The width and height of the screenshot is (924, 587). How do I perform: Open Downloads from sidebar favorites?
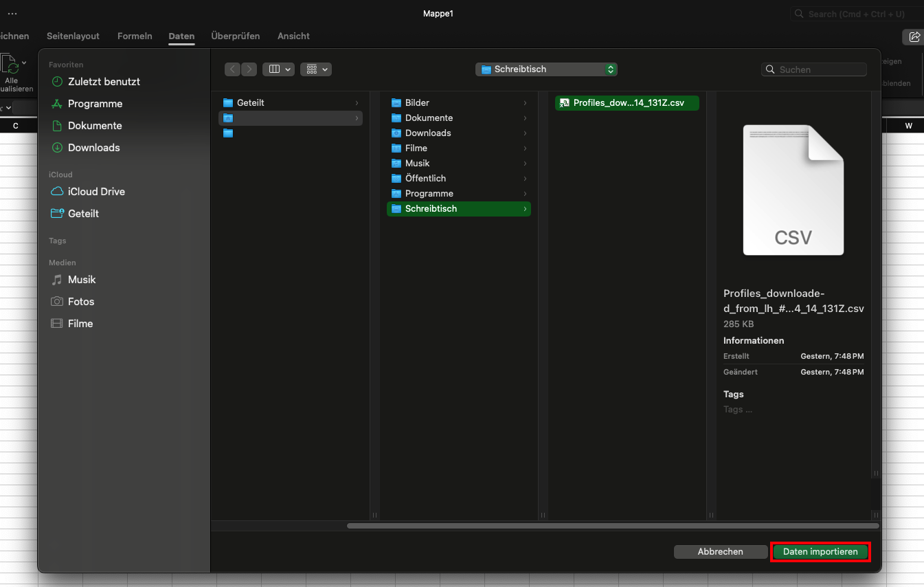[93, 148]
